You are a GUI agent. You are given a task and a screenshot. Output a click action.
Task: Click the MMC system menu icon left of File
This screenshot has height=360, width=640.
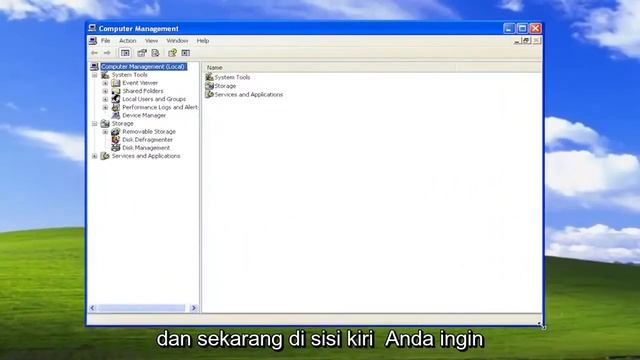[93, 41]
